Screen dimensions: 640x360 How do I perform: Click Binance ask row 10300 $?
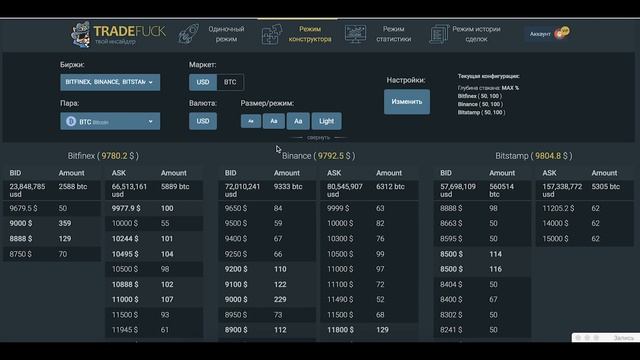(369, 239)
